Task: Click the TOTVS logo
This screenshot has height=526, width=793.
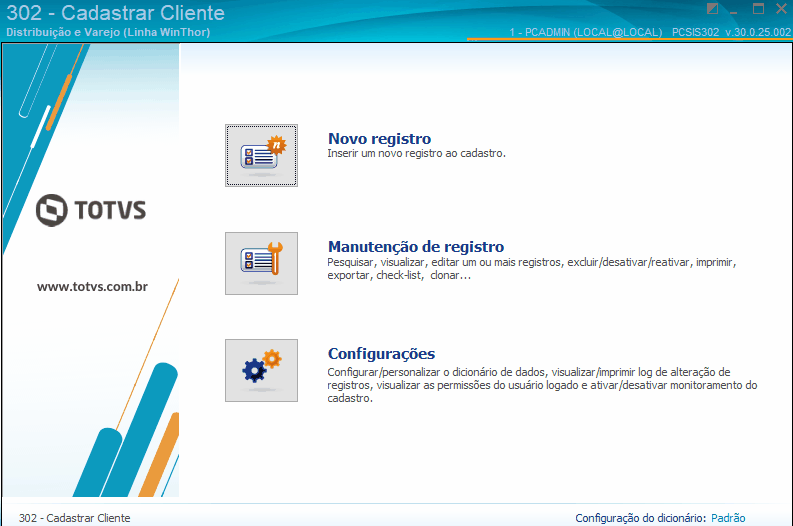Action: (x=91, y=210)
